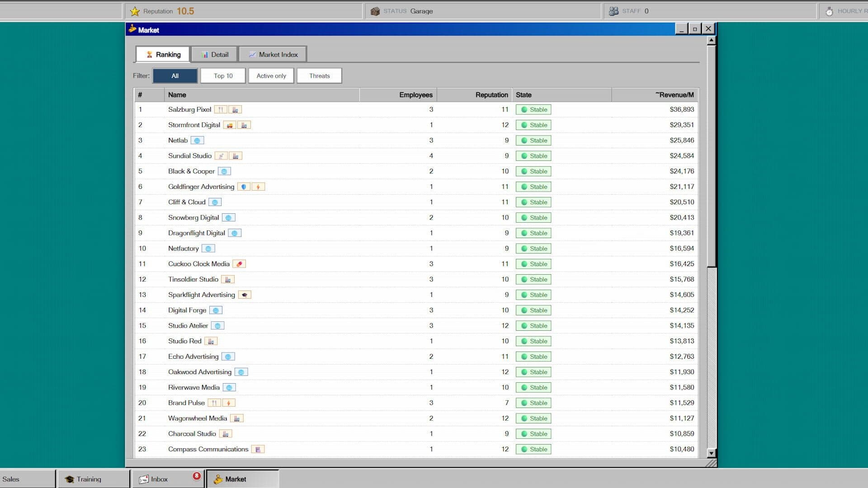
Task: Open Training in the taskbar
Action: 94,479
